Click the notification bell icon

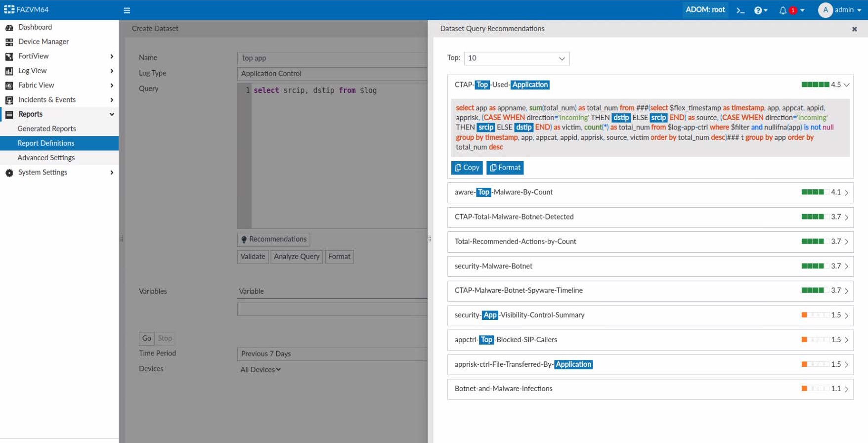783,10
